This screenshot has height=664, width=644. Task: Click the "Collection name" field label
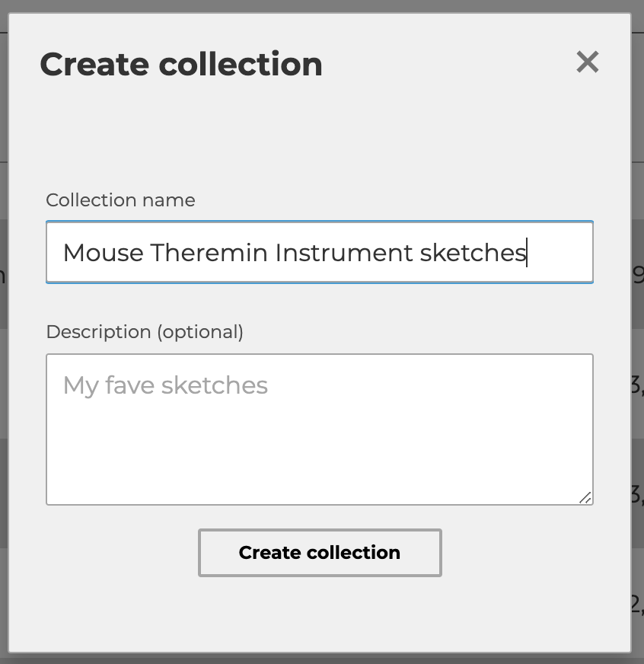pyautogui.click(x=120, y=200)
